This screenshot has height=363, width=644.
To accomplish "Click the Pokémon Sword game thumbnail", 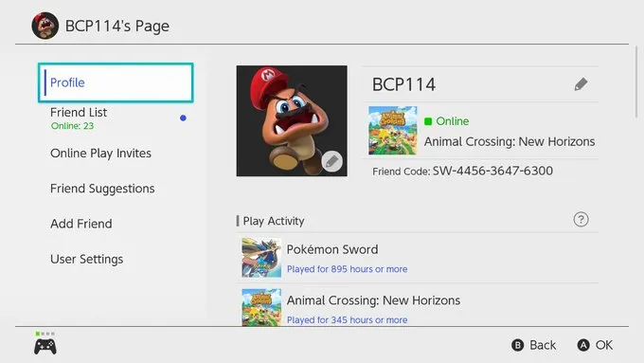I will point(261,258).
